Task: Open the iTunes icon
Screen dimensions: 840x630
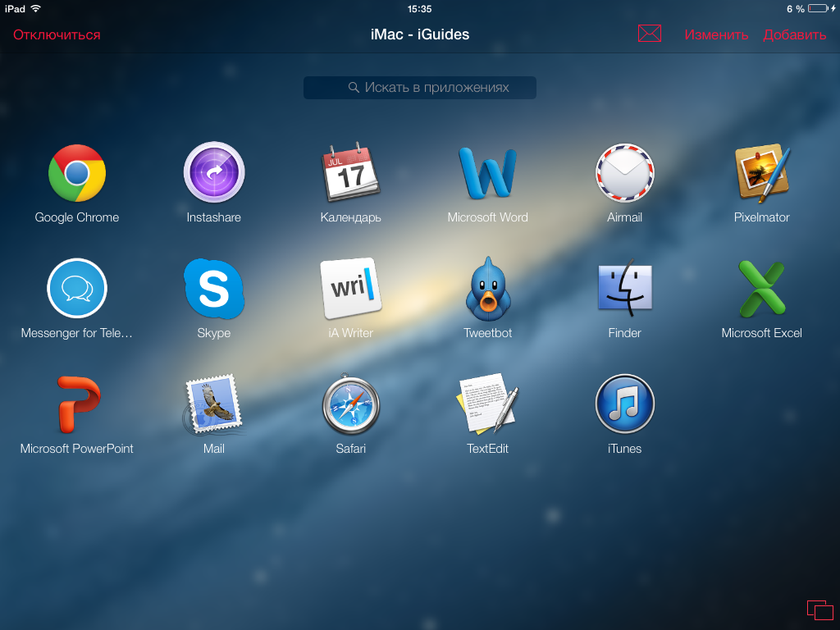Action: click(624, 404)
